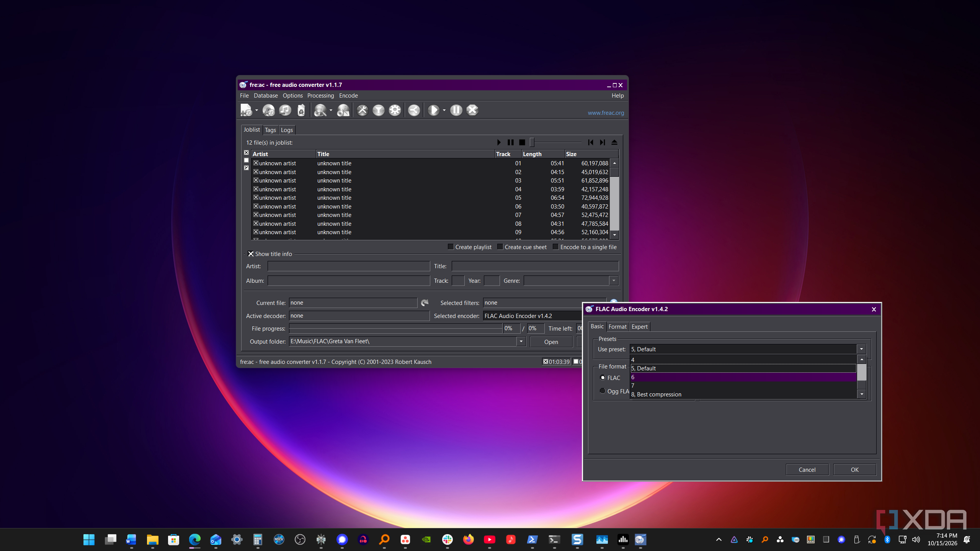Collapse the Use preset combo box arrow
The height and width of the screenshot is (551, 980).
861,349
